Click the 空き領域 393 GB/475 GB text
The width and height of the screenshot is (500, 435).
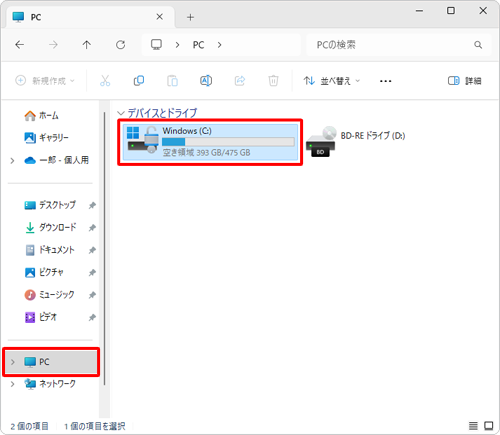206,153
